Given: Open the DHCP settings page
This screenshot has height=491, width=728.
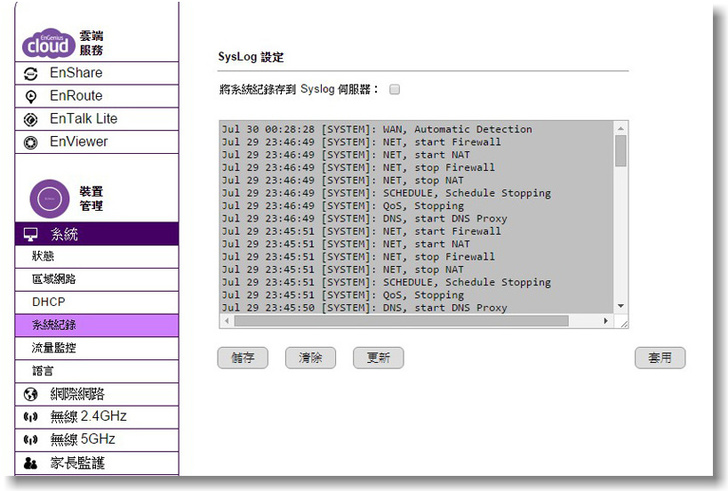Looking at the screenshot, I should (48, 302).
